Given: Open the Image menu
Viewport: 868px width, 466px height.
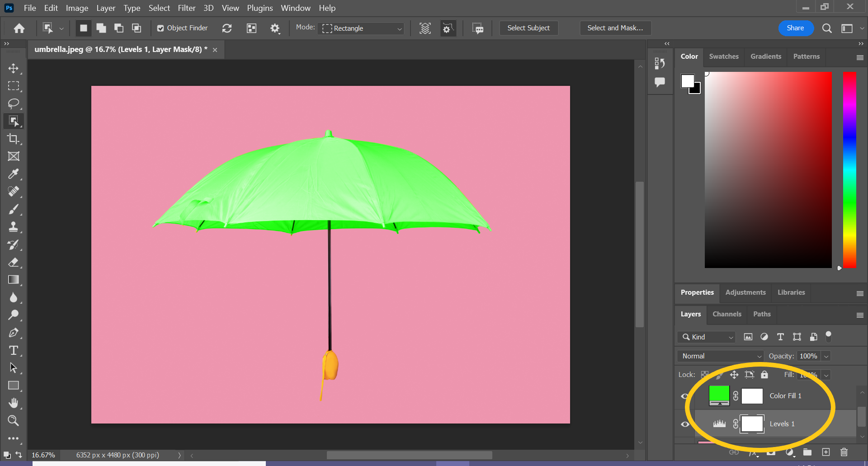Looking at the screenshot, I should tap(77, 8).
